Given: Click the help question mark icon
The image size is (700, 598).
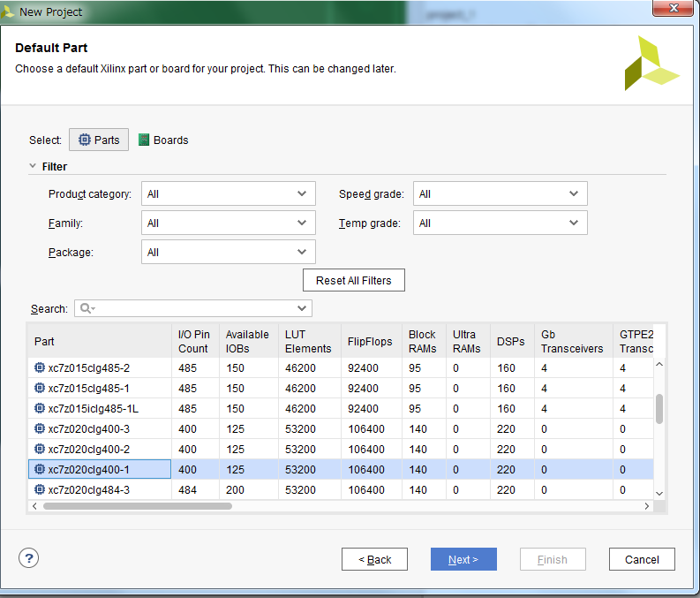Looking at the screenshot, I should click(29, 557).
